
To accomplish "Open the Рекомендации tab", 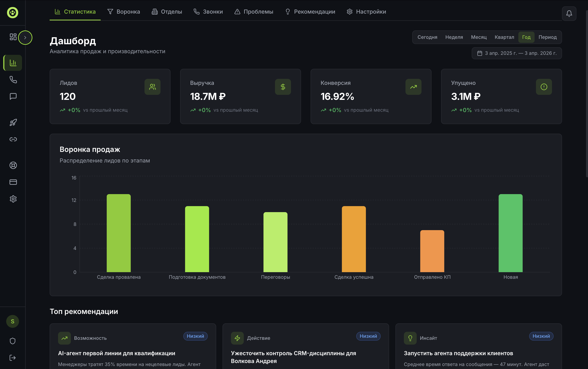I will (310, 12).
